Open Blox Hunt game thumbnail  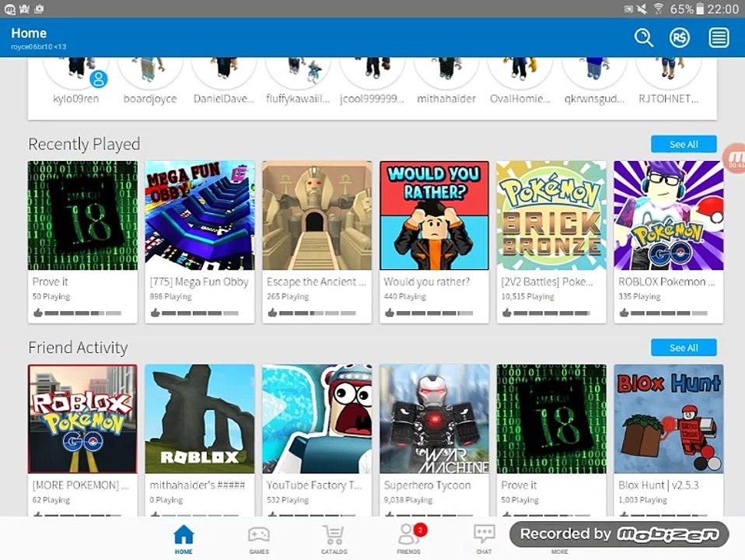(x=669, y=418)
